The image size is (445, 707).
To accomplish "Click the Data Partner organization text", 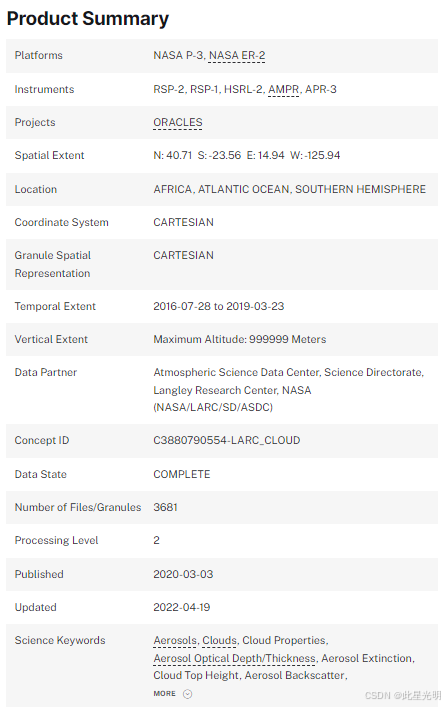I will tap(289, 390).
